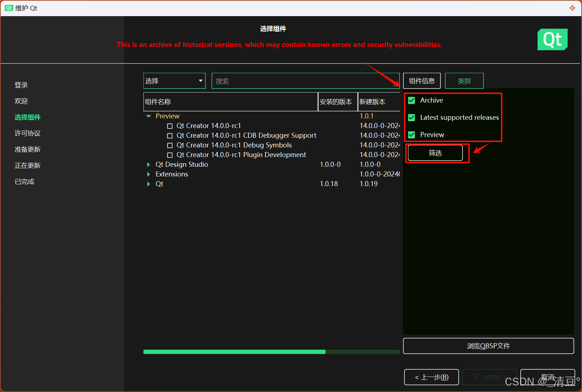Check Qt Creator CDB Debugger Support box
This screenshot has height=392, width=582.
[x=170, y=136]
